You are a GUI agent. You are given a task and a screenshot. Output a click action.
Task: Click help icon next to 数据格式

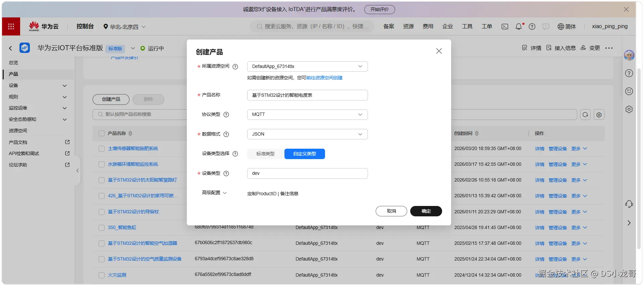[x=226, y=134]
